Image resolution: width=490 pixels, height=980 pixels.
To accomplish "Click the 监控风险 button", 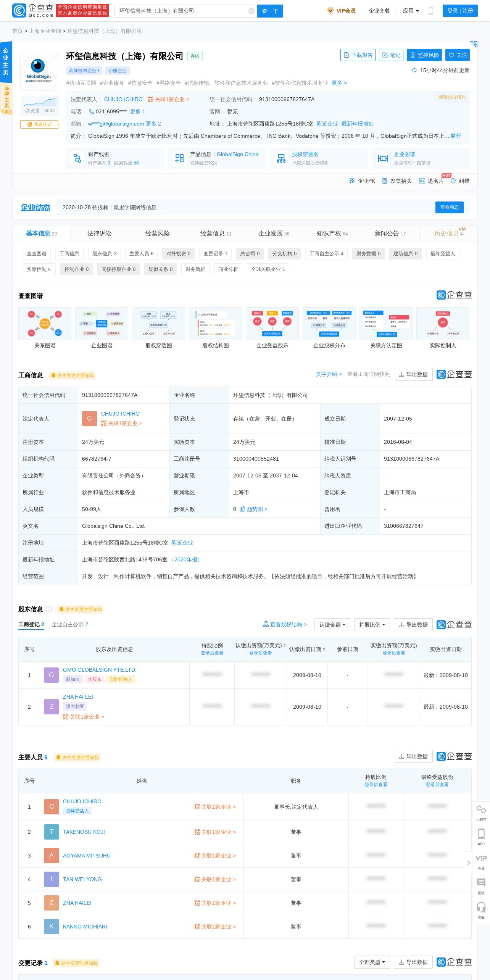I will pos(424,55).
